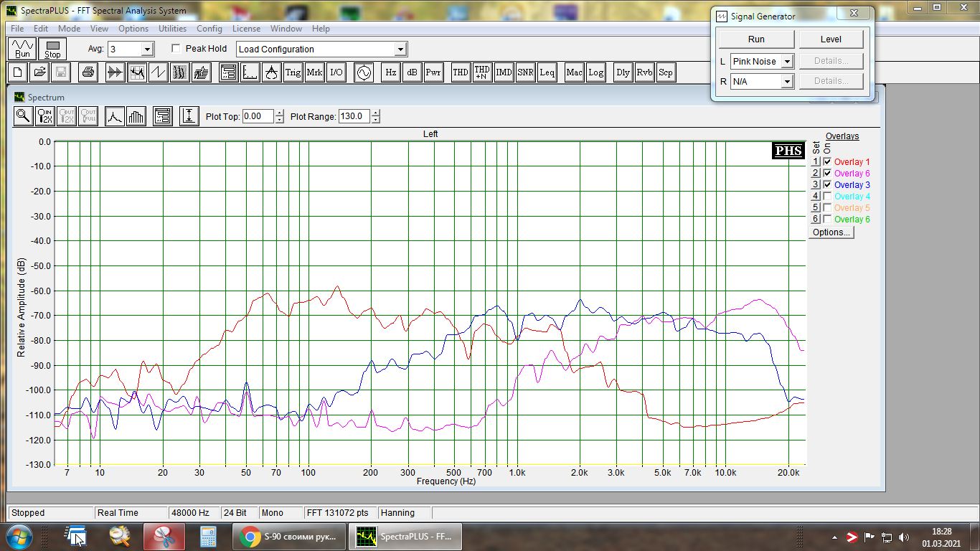The width and height of the screenshot is (980, 551).
Task: Click the Set 1 overlay button
Action: click(x=816, y=162)
